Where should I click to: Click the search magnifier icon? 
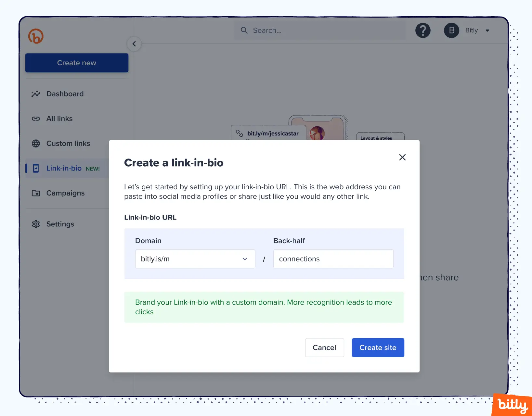[244, 30]
